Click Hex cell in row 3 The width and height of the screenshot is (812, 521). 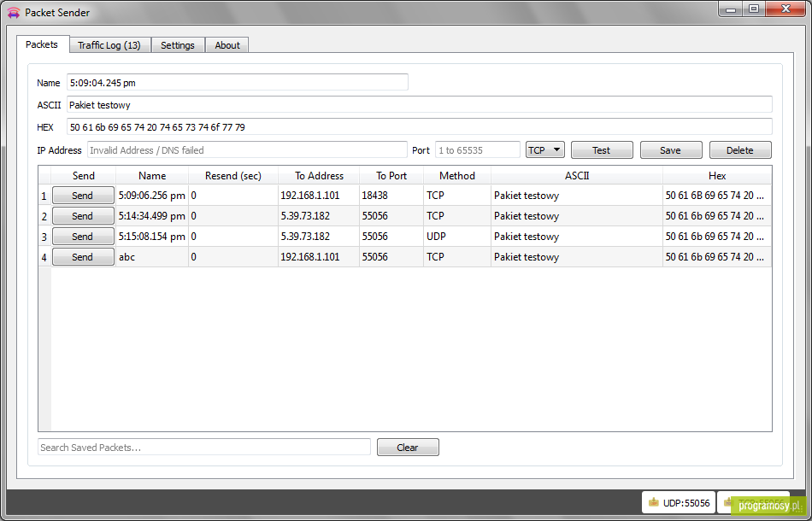click(717, 237)
